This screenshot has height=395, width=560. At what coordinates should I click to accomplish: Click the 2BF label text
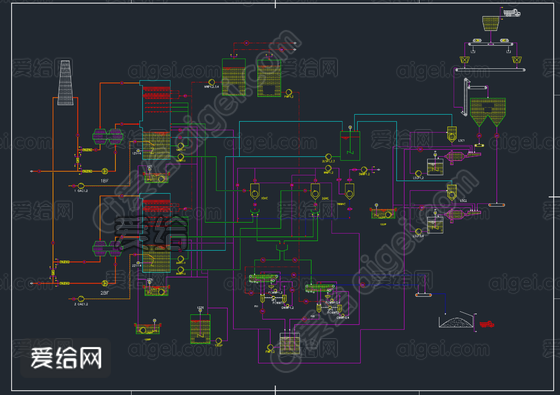(x=104, y=293)
